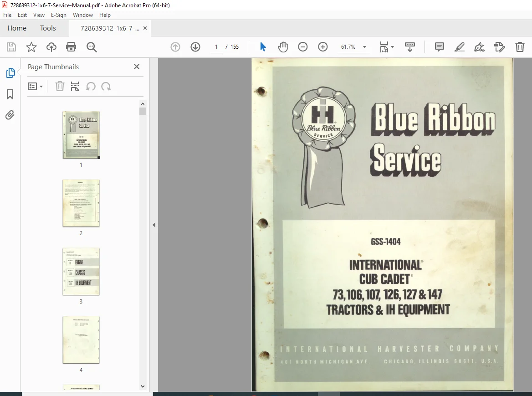The height and width of the screenshot is (396, 532).
Task: Expand fit page options arrow
Action: [393, 47]
